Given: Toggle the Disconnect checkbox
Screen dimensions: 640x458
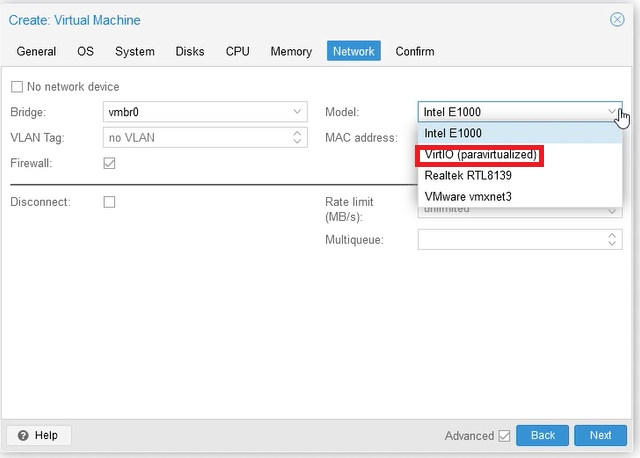Looking at the screenshot, I should pyautogui.click(x=110, y=202).
